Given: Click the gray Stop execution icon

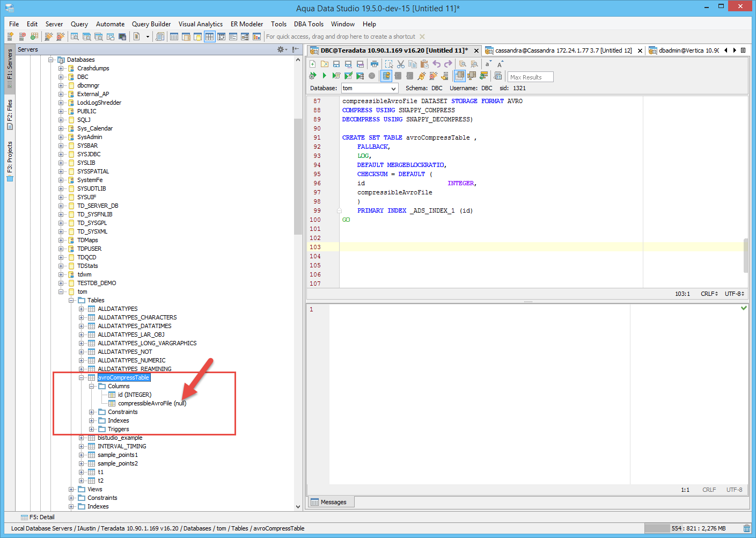Looking at the screenshot, I should [x=372, y=76].
